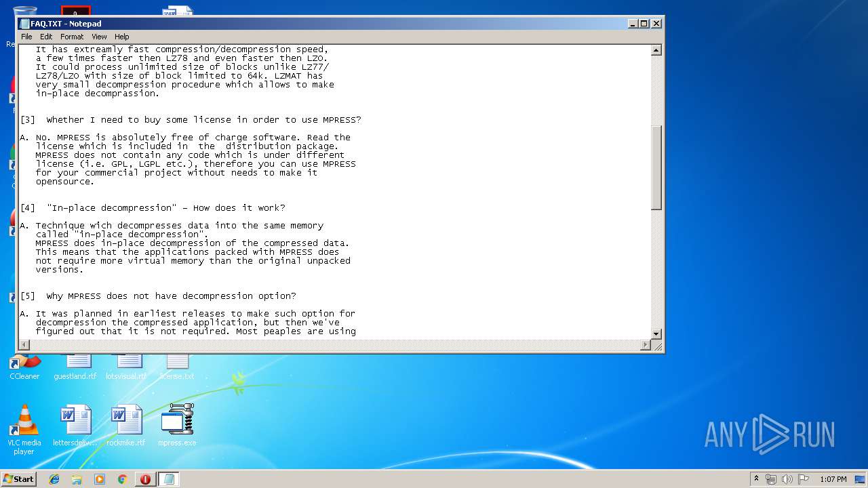Select the VLC media player shortcut

click(24, 430)
